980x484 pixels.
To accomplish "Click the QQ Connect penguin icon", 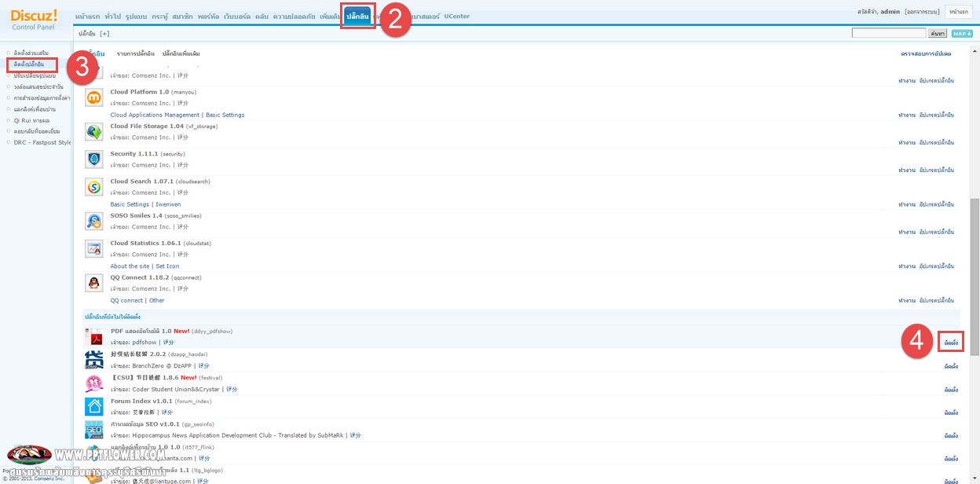I will 94,283.
